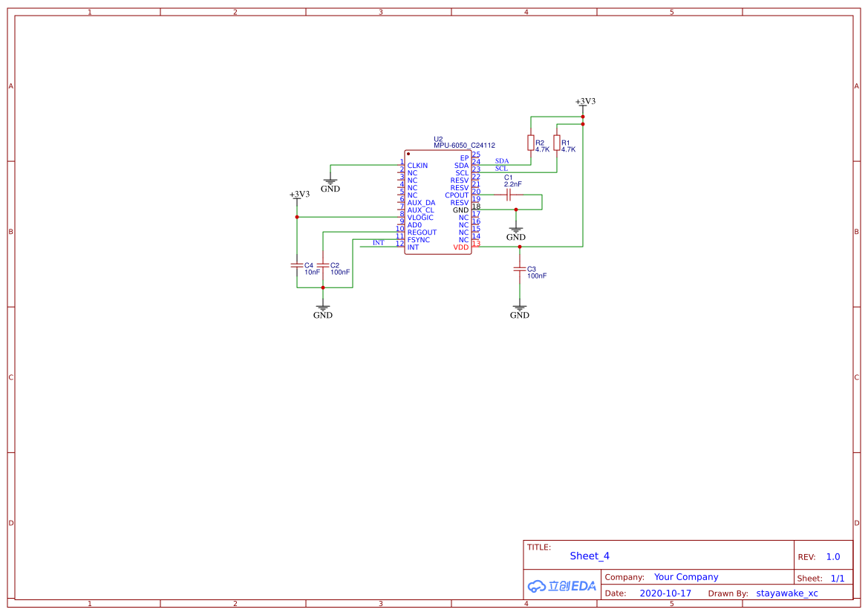This screenshot has width=868, height=615.
Task: Select the 100nF value of C3
Action: pyautogui.click(x=537, y=276)
